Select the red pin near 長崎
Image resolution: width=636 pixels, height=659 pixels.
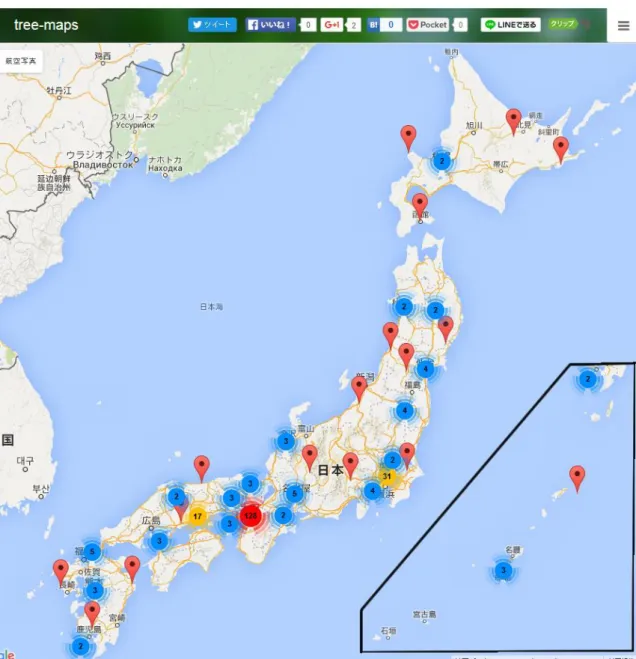pos(61,572)
